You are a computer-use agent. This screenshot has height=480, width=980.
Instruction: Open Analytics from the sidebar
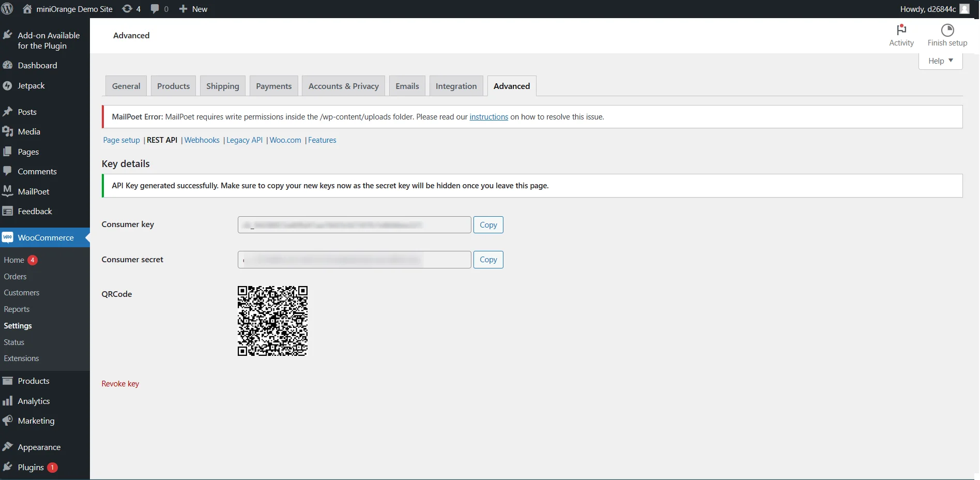pyautogui.click(x=34, y=401)
